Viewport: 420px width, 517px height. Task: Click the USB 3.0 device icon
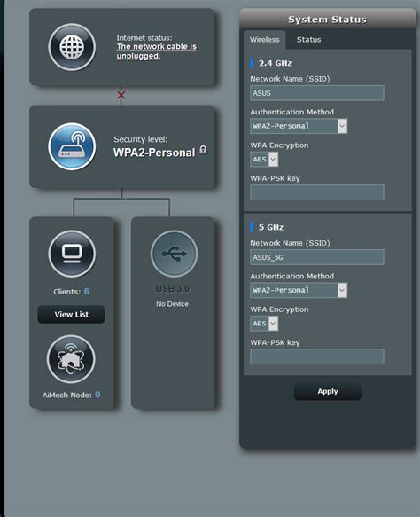pos(174,254)
